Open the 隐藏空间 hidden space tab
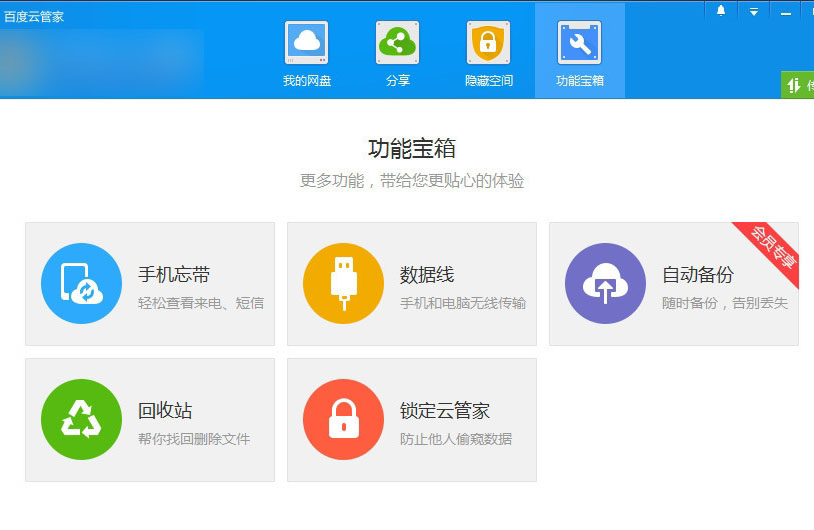Screen dimensions: 814x530 pos(488,52)
